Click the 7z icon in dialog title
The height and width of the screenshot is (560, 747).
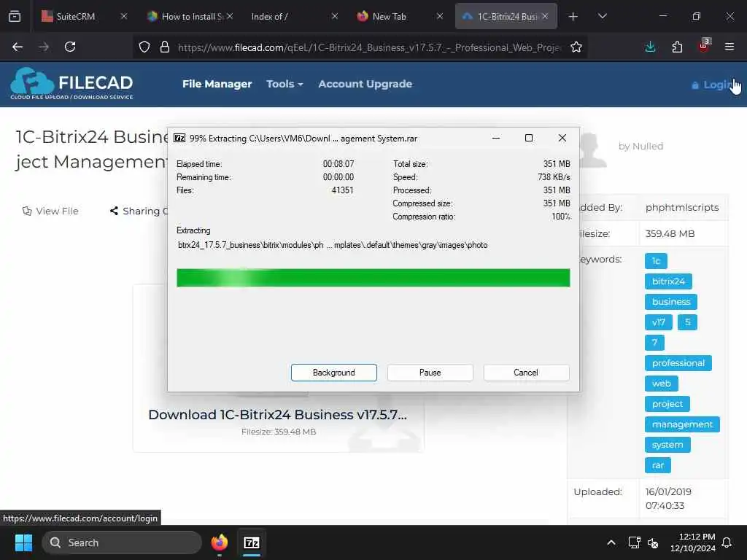[179, 138]
